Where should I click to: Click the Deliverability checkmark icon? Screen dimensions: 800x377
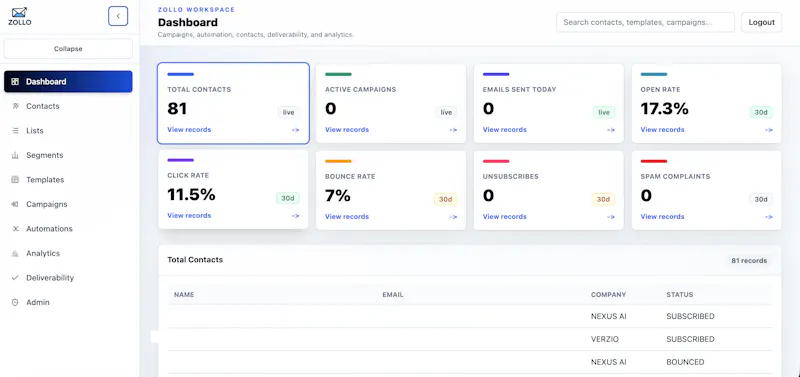pos(15,278)
